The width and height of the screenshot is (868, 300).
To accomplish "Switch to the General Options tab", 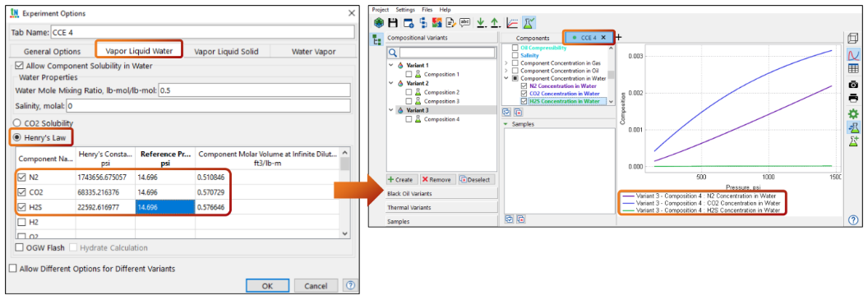I will pos(53,51).
